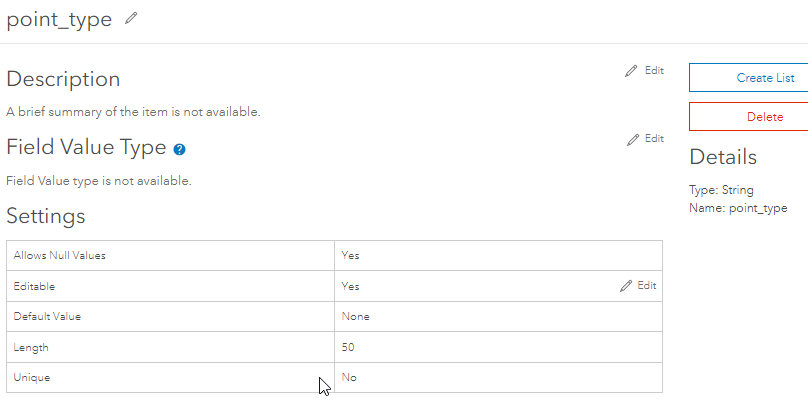Click the Length value 50 cell

[348, 347]
